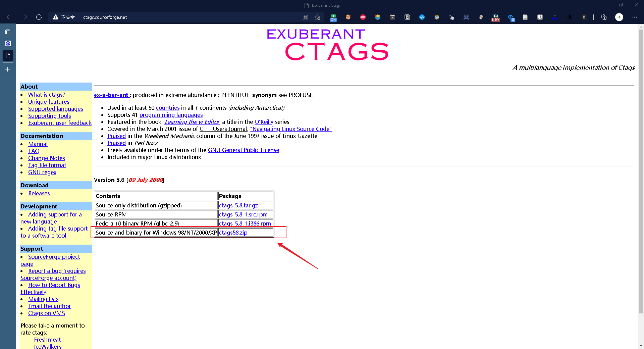Open the Email the author link

click(49, 306)
